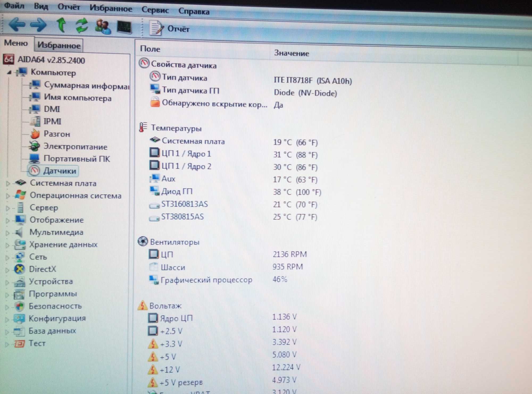This screenshot has width=532, height=394.
Task: Select Системная плата temperature row
Action: pyautogui.click(x=233, y=141)
